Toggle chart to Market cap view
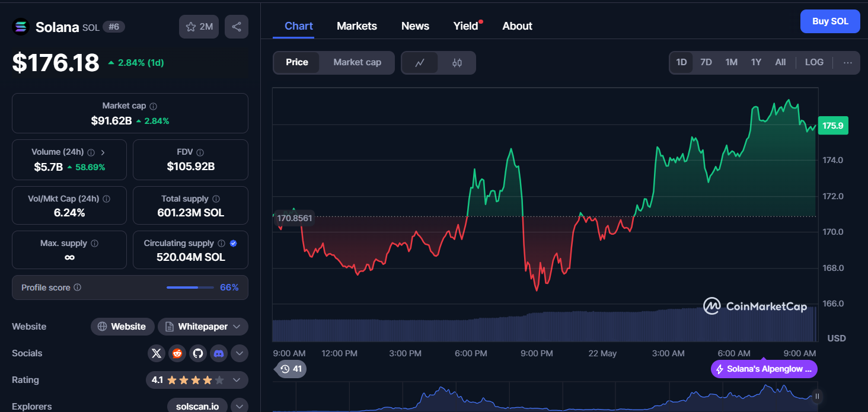 pos(357,62)
